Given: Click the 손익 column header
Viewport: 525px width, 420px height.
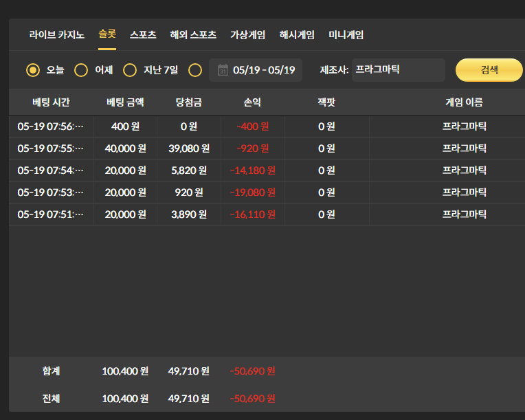Looking at the screenshot, I should pyautogui.click(x=252, y=102).
